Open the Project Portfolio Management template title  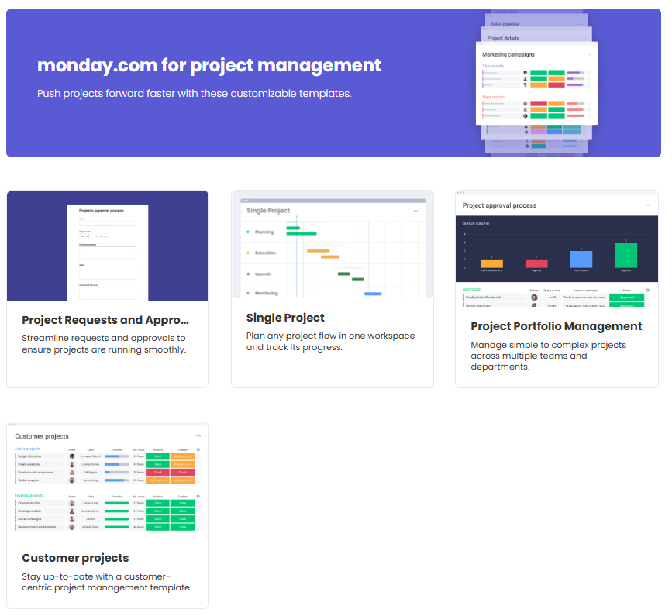pyautogui.click(x=557, y=326)
